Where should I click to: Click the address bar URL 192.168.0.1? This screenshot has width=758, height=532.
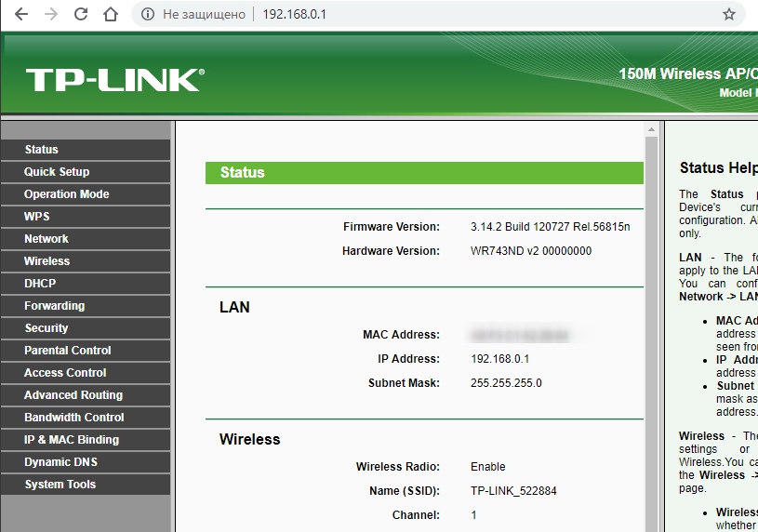[x=294, y=15]
